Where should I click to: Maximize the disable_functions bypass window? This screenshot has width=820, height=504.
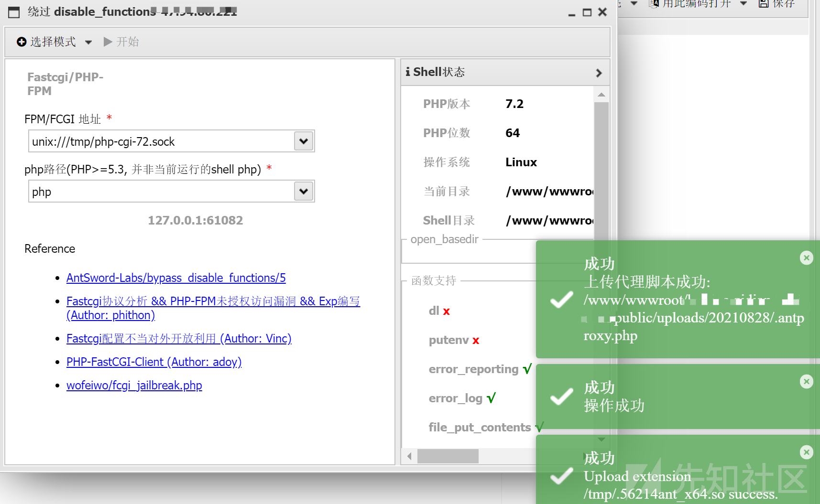(x=587, y=12)
